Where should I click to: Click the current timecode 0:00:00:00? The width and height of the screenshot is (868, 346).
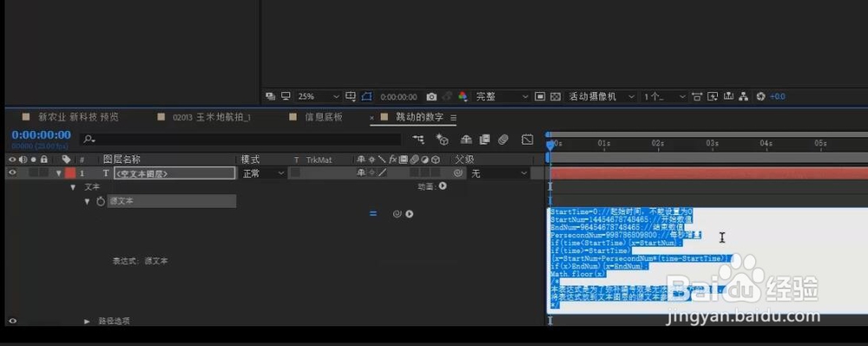tap(41, 135)
